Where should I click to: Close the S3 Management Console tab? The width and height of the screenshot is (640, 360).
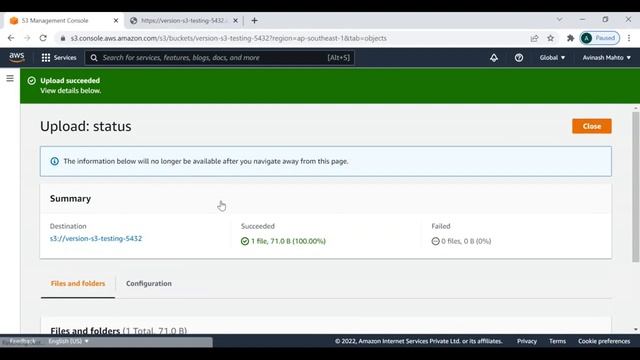click(116, 20)
